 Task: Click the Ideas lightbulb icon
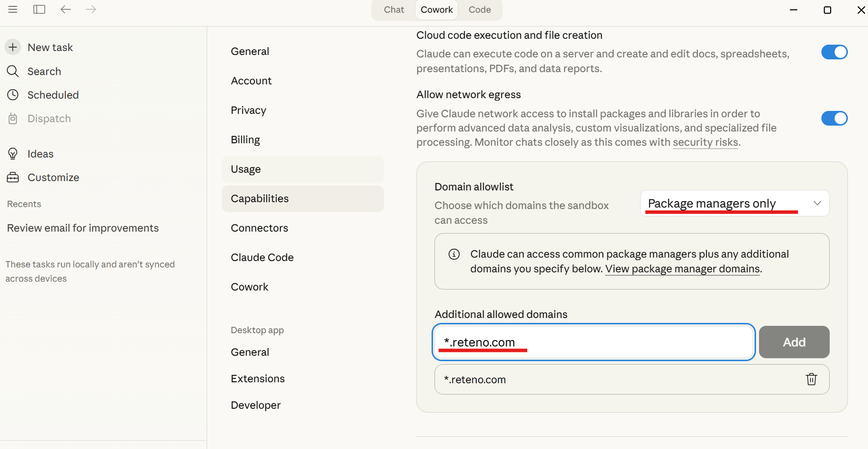coord(13,154)
